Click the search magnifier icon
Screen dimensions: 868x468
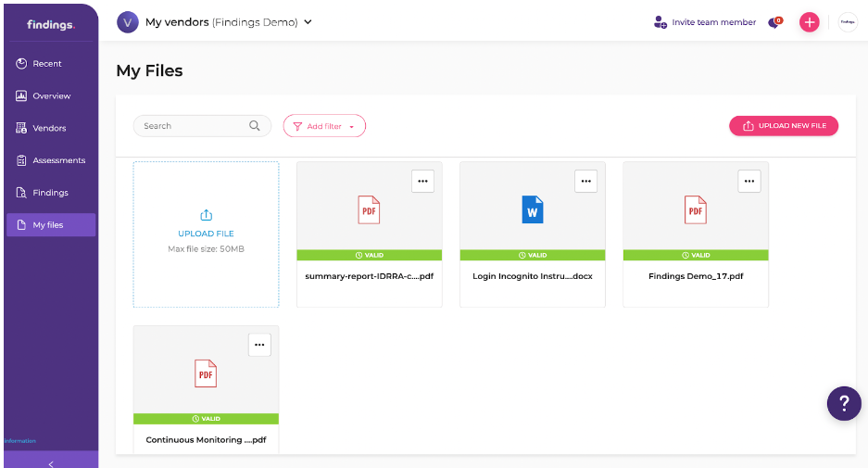click(x=255, y=126)
